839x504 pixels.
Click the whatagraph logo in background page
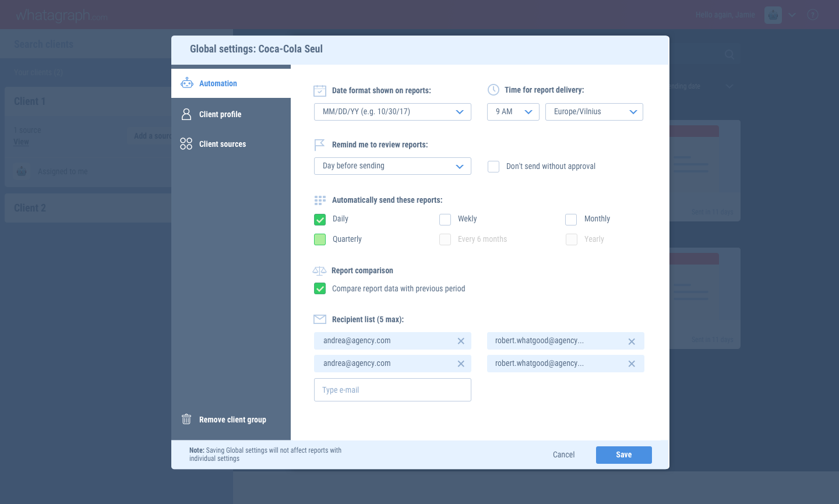tap(61, 16)
